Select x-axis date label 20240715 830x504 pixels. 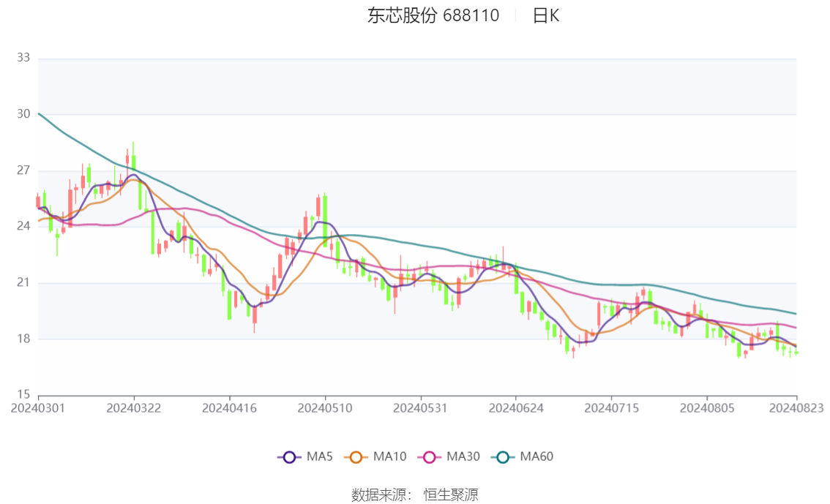click(x=611, y=408)
